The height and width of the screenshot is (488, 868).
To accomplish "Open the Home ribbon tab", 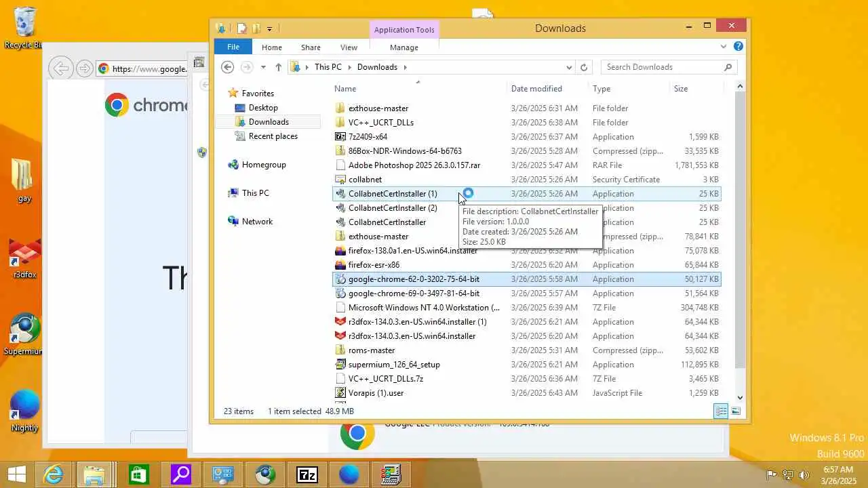I will (272, 47).
